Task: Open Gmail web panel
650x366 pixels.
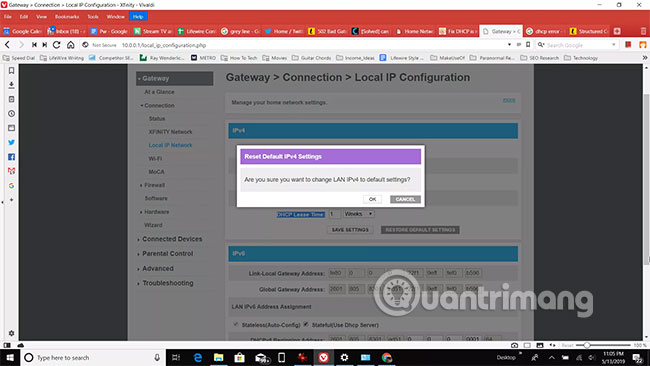Action: (11, 171)
